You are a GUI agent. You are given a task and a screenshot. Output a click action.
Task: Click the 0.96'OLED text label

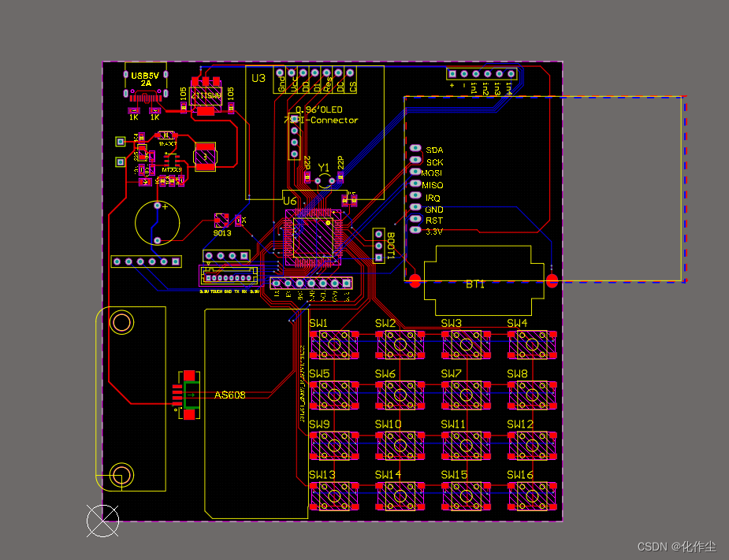(319, 109)
